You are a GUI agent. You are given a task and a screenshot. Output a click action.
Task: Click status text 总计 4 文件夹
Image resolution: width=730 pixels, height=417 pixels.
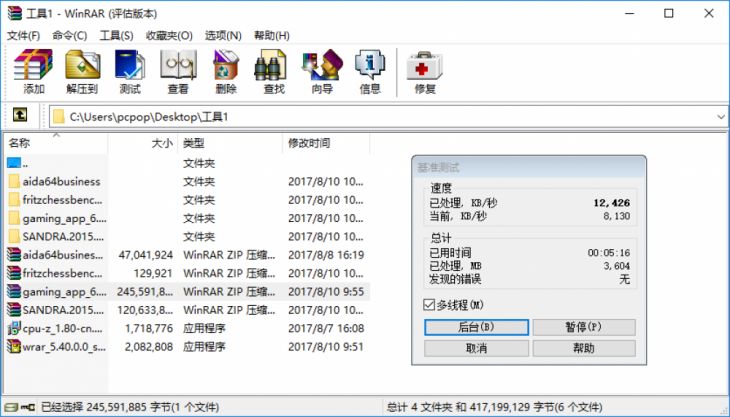[419, 407]
